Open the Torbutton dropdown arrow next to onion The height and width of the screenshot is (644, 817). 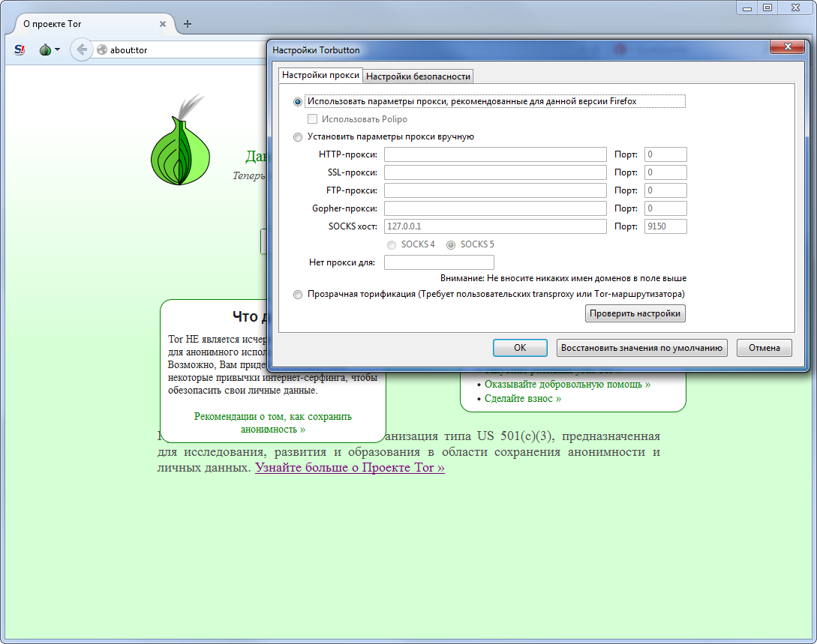click(x=58, y=50)
